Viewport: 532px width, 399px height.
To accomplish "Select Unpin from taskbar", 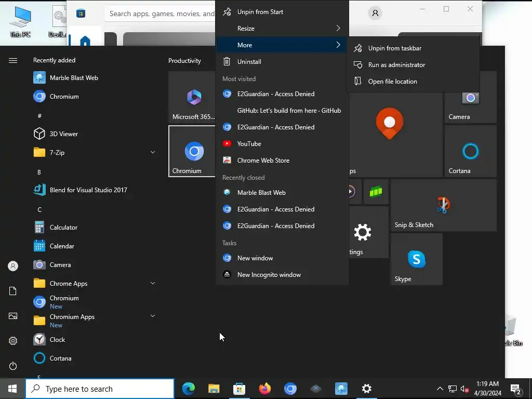I will point(413,48).
